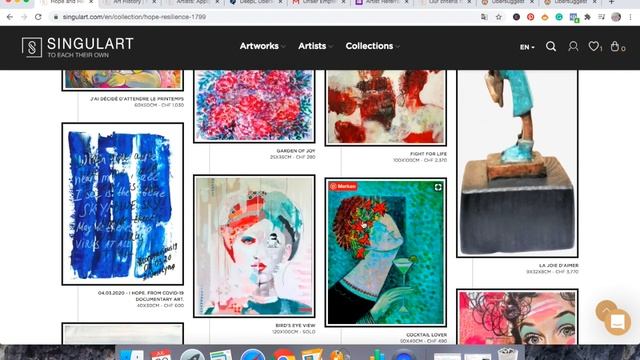Image resolution: width=640 pixels, height=360 pixels.
Task: Open Finder from the dock
Action: click(131, 354)
